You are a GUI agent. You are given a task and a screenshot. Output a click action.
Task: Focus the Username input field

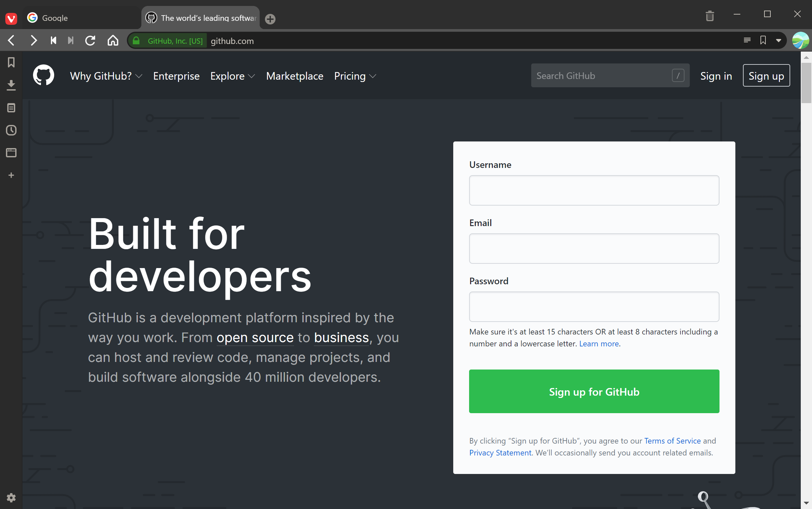(x=594, y=190)
